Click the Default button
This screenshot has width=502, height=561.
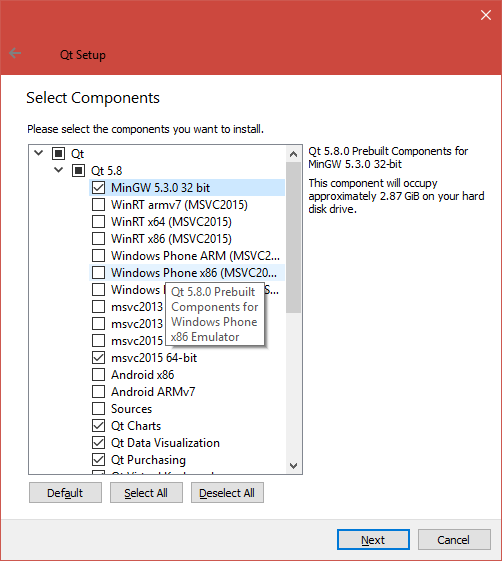[x=65, y=493]
